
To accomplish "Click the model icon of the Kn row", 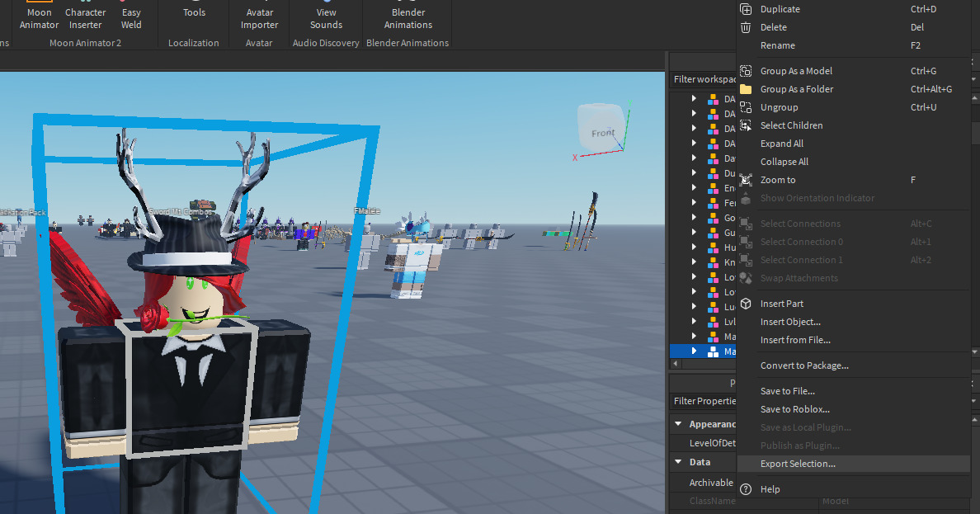I will [713, 262].
